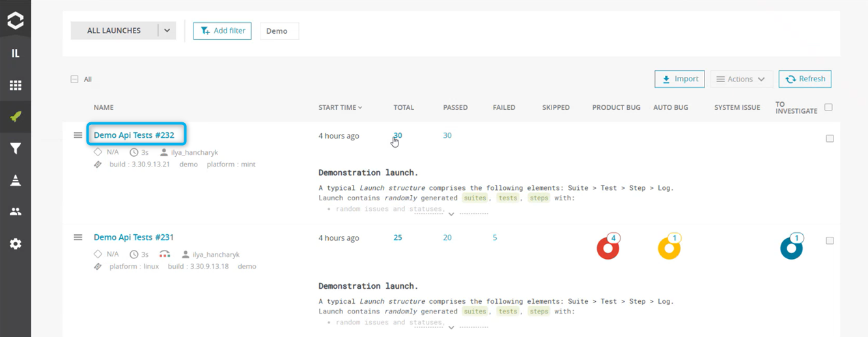This screenshot has height=337, width=868.
Task: Click the ilya_hancharyk owner of launch #231
Action: coord(216,254)
